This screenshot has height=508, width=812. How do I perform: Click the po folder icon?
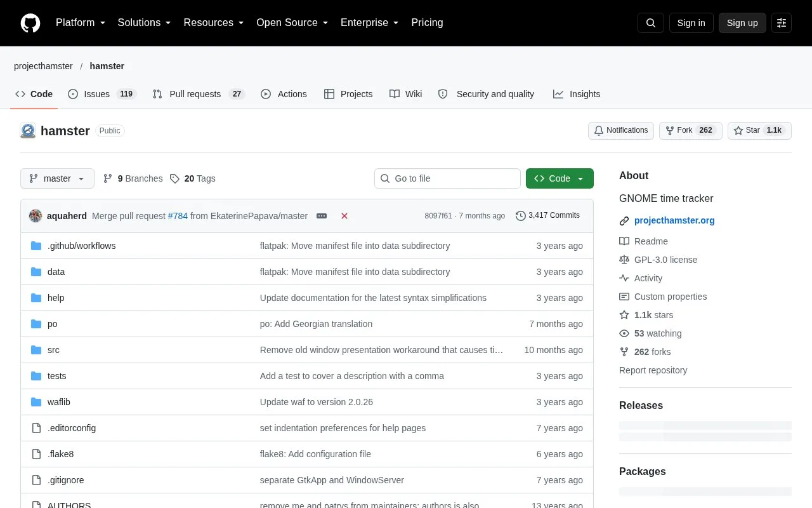point(36,324)
